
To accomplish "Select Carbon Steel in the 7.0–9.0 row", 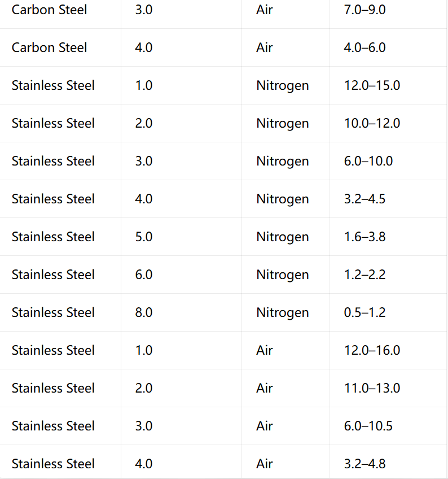I will [x=49, y=10].
